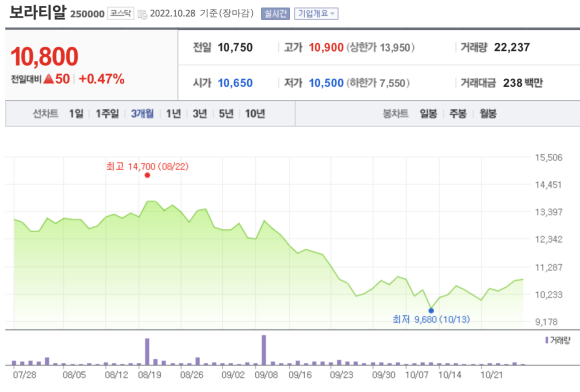Select the 10년 line chart tab
This screenshot has height=392, width=580.
coord(255,114)
